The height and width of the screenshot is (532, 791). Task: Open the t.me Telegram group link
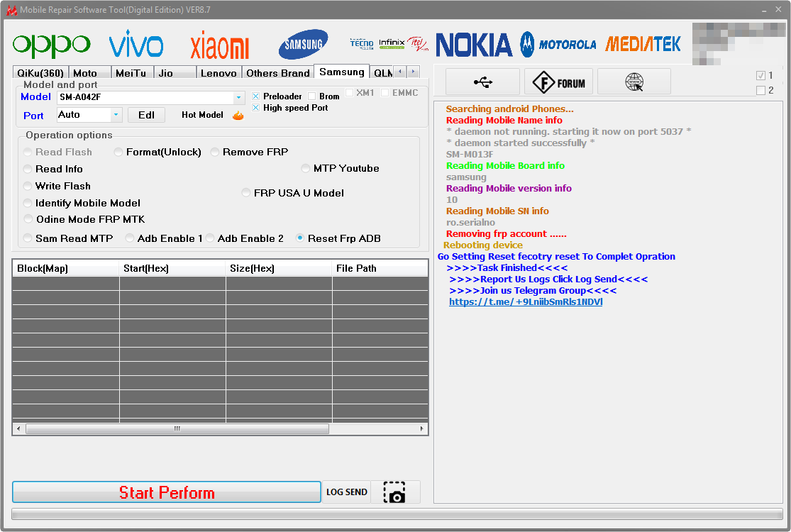click(x=526, y=302)
